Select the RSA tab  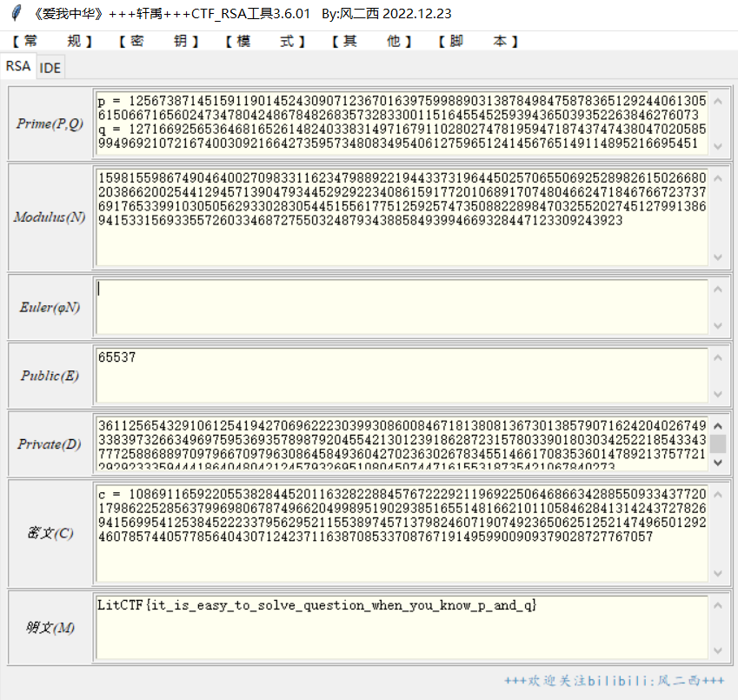tap(17, 66)
